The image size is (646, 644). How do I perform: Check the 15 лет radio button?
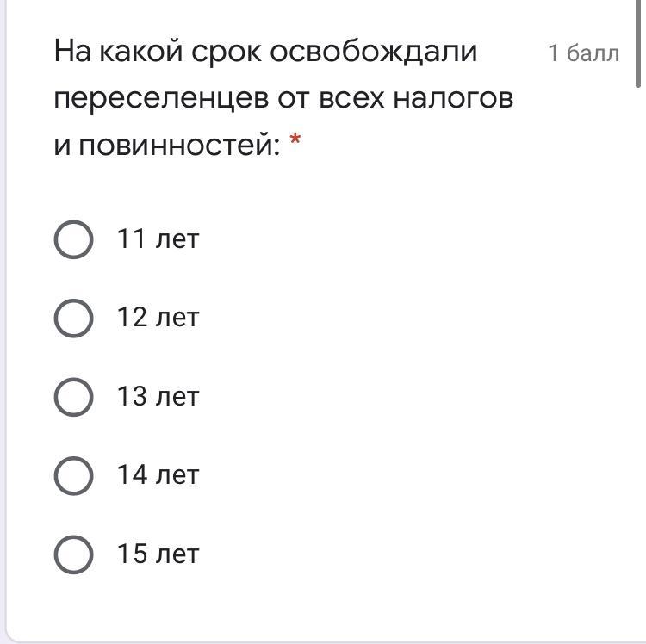[x=73, y=554]
